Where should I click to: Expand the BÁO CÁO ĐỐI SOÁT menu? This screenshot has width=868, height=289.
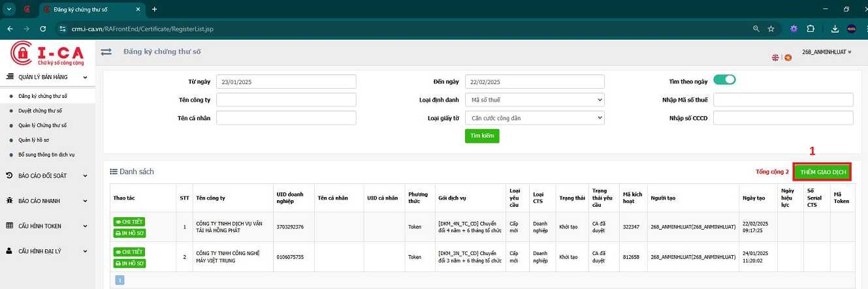click(x=47, y=175)
